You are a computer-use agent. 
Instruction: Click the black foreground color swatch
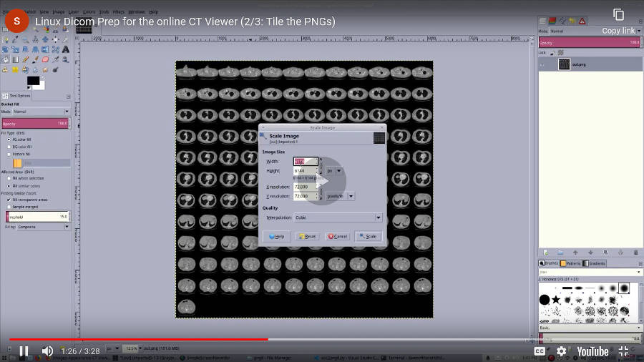pos(32,79)
